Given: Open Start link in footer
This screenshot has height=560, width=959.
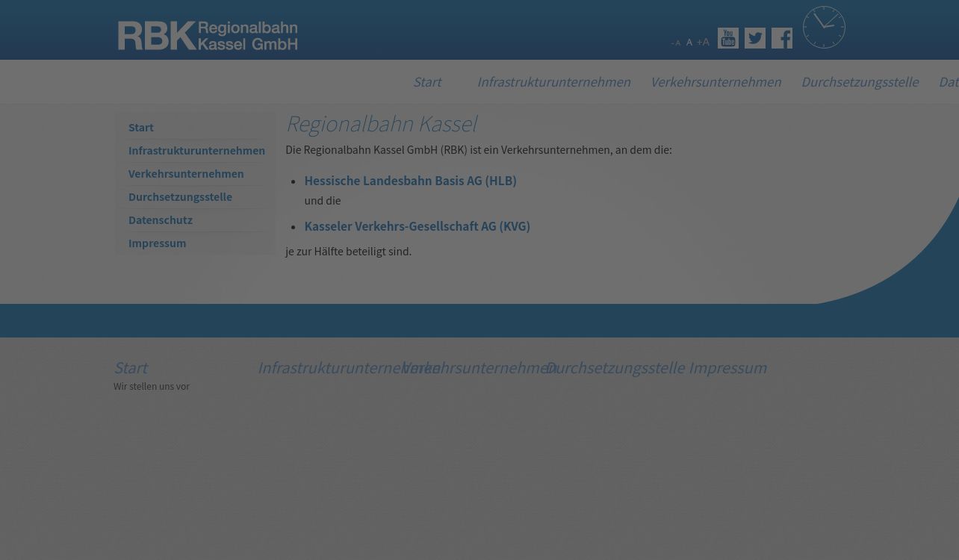Looking at the screenshot, I should pyautogui.click(x=131, y=367).
